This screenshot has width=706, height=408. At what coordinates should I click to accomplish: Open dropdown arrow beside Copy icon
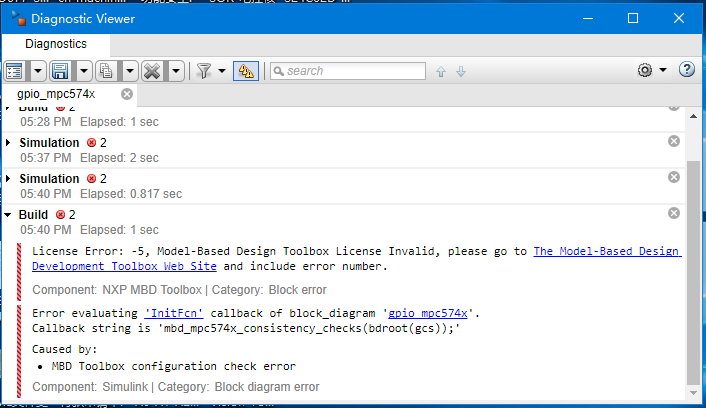[x=130, y=71]
